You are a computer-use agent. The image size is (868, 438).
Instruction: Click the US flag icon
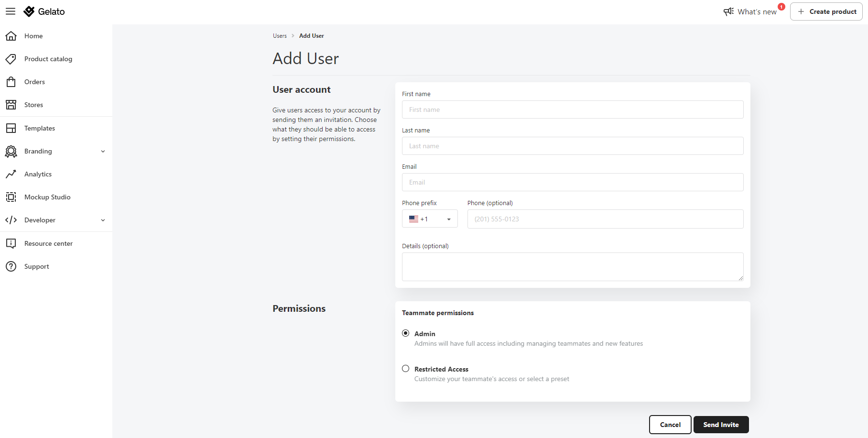tap(413, 219)
